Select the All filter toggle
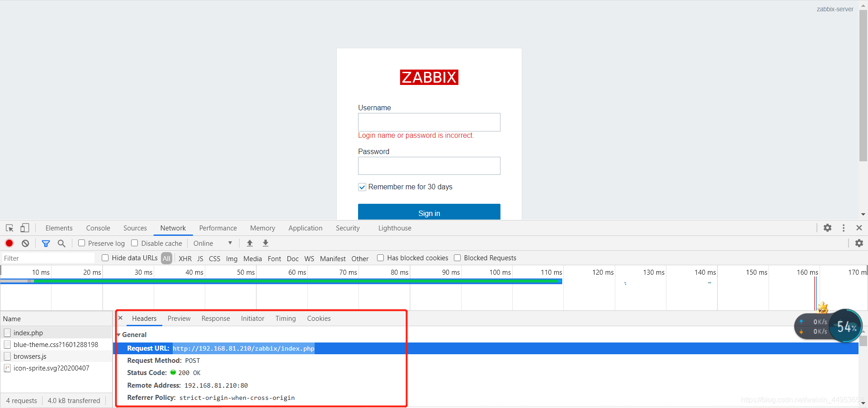 click(166, 258)
